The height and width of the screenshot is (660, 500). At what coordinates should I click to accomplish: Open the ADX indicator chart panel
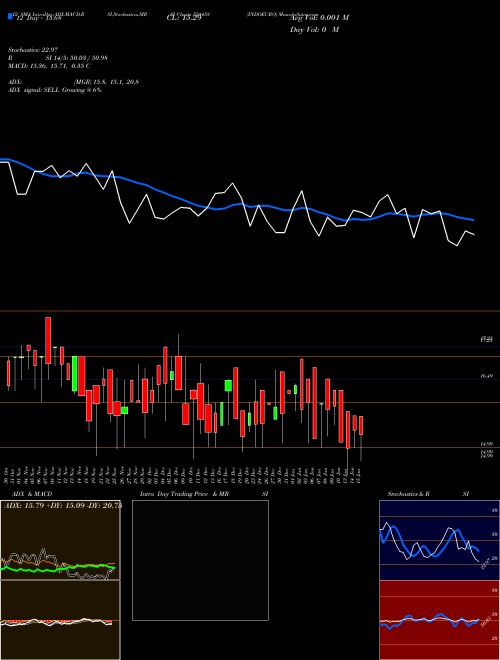(x=60, y=540)
